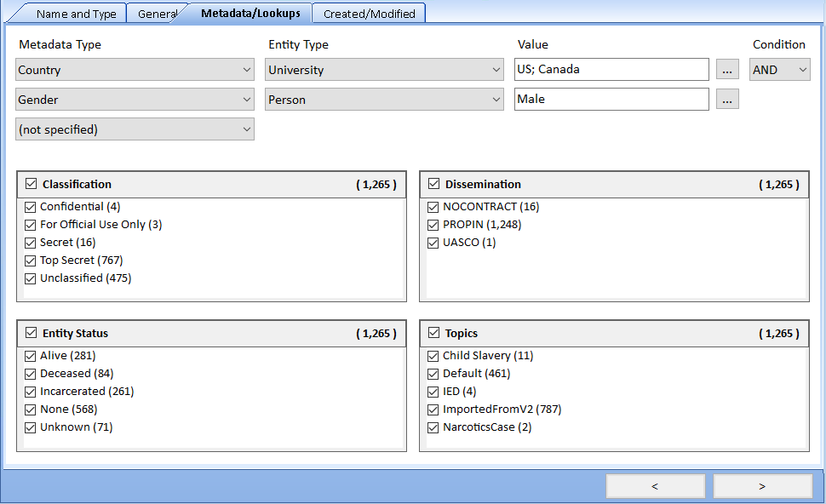Image resolution: width=826 pixels, height=504 pixels.
Task: Toggle the Entity Status group checkbox
Action: (x=31, y=333)
